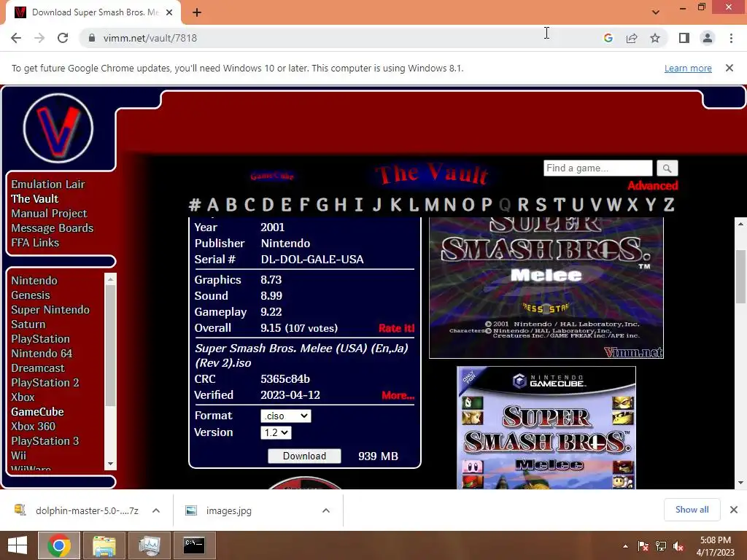Select the PlayStation system link

click(x=41, y=339)
